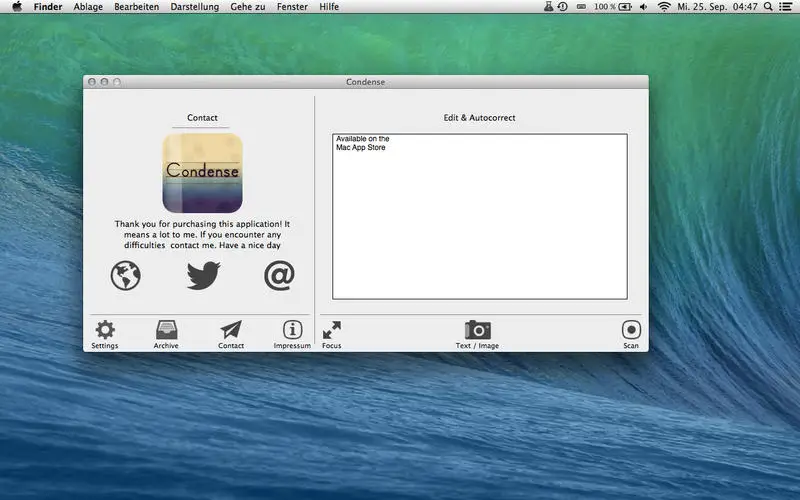This screenshot has width=800, height=500.
Task: Click the 'Contact' heading above the logo
Action: pos(202,118)
